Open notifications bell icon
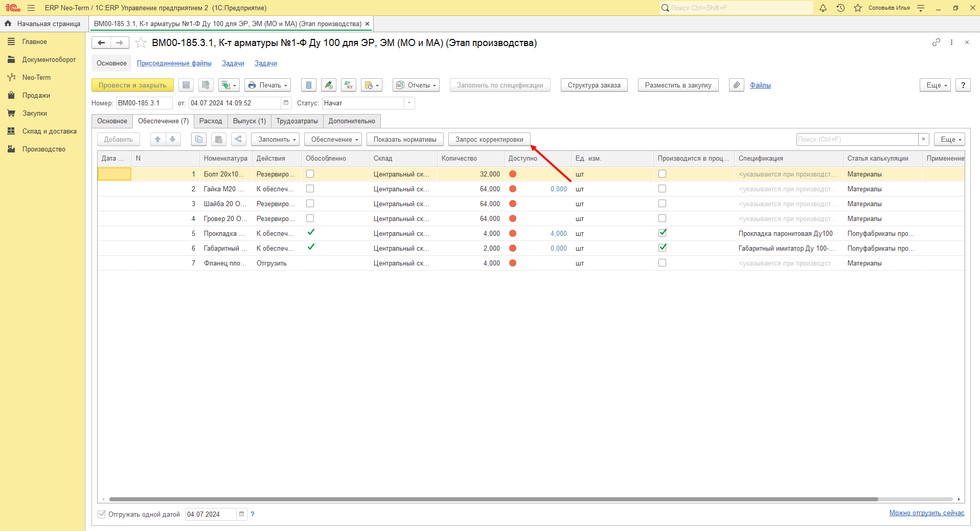The image size is (980, 531). (x=823, y=8)
